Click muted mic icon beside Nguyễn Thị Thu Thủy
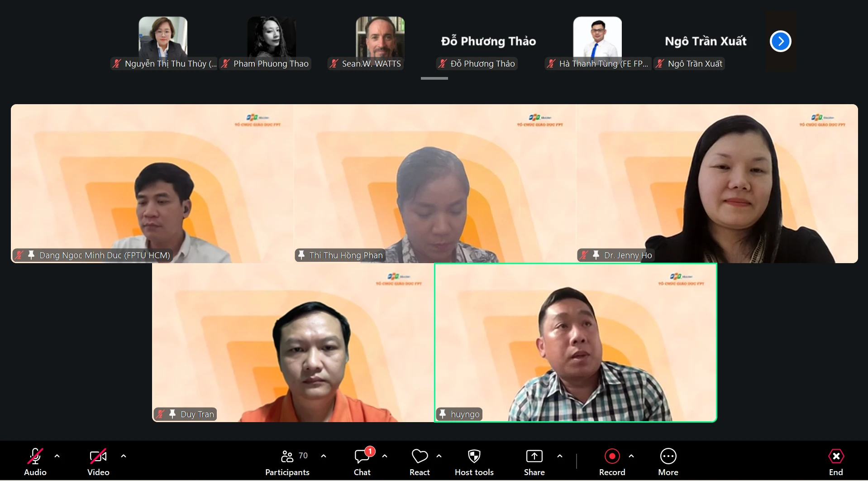Screen dimensions: 868x481 117,64
